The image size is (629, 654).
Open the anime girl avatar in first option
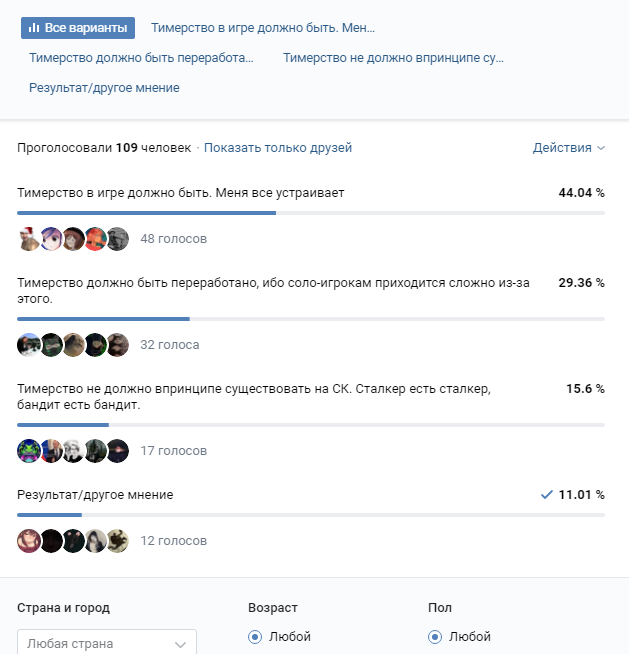click(51, 239)
